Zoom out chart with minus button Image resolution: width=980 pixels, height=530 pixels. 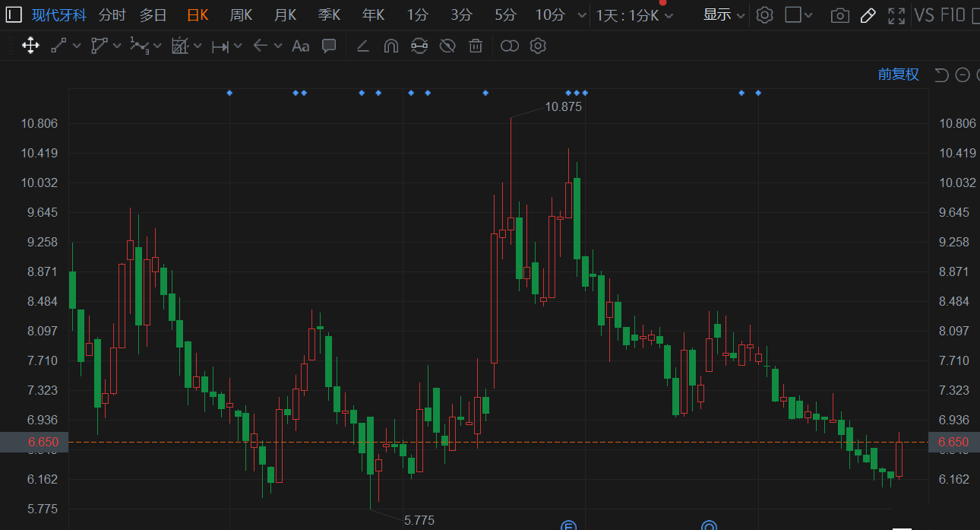963,74
